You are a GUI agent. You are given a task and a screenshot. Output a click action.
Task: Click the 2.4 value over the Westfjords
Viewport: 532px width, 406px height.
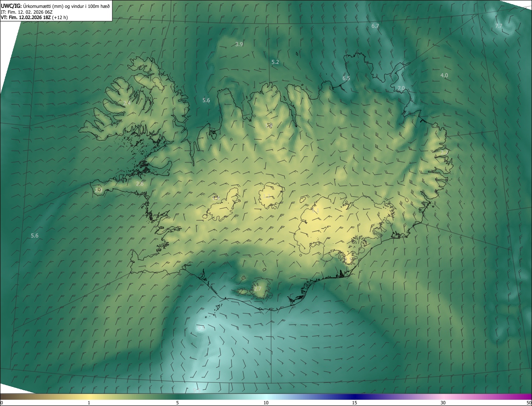coord(127,103)
